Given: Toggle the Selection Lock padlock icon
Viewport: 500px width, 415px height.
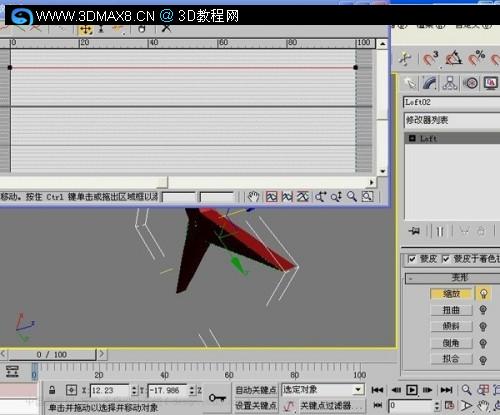Looking at the screenshot, I should (52, 390).
